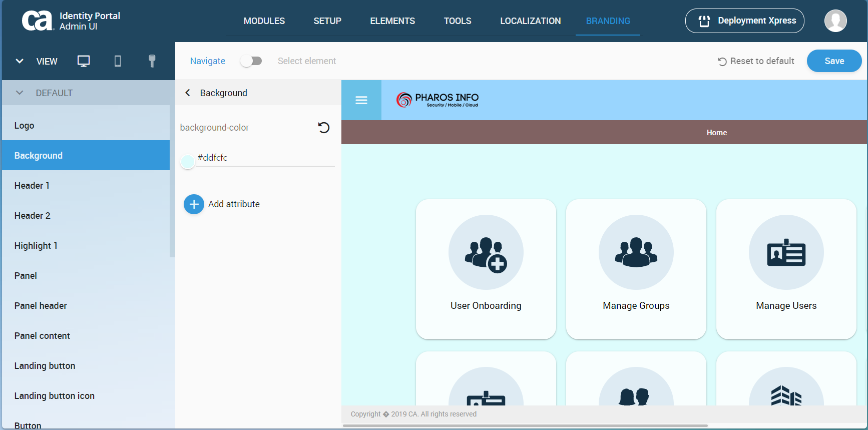Select Panel in the sidebar
The width and height of the screenshot is (868, 430).
86,276
